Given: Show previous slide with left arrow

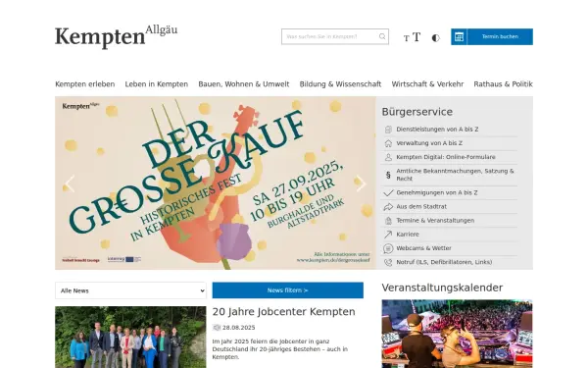Looking at the screenshot, I should tap(70, 184).
